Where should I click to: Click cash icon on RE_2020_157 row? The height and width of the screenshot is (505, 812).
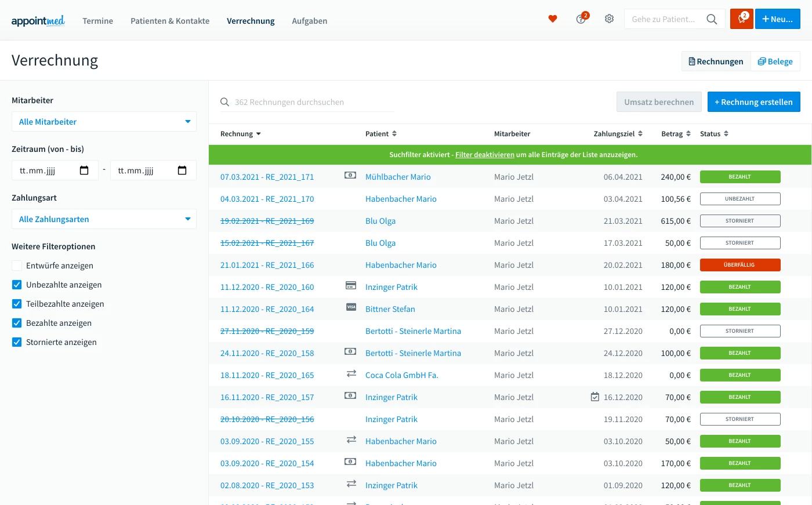350,395
